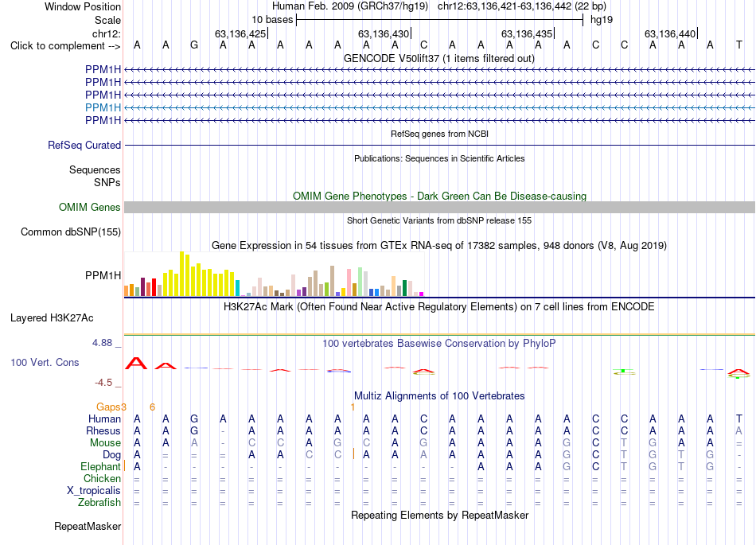The height and width of the screenshot is (545, 756).
Task: Open the OMIM Genes track label
Action: click(x=90, y=207)
